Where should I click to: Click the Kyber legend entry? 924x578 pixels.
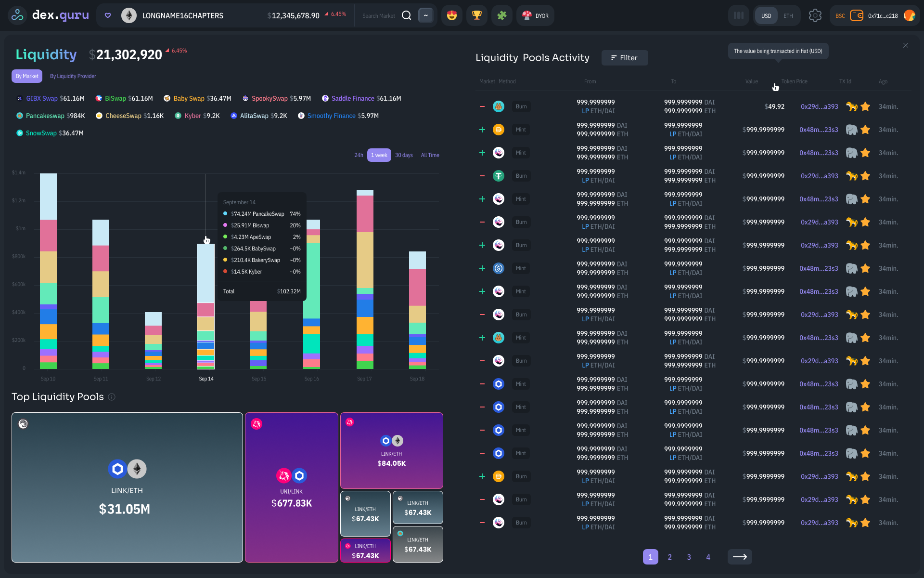pyautogui.click(x=197, y=116)
